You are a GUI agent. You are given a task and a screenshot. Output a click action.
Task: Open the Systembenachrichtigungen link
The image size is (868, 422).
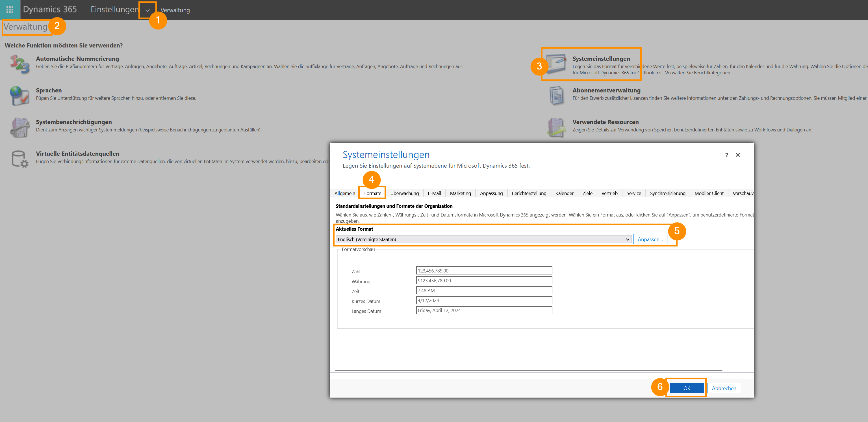[x=74, y=122]
